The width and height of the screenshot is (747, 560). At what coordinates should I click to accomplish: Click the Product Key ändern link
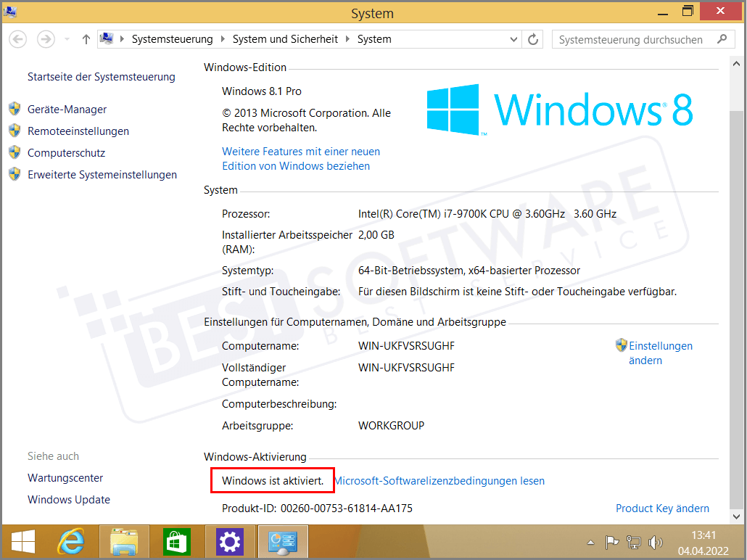click(662, 508)
